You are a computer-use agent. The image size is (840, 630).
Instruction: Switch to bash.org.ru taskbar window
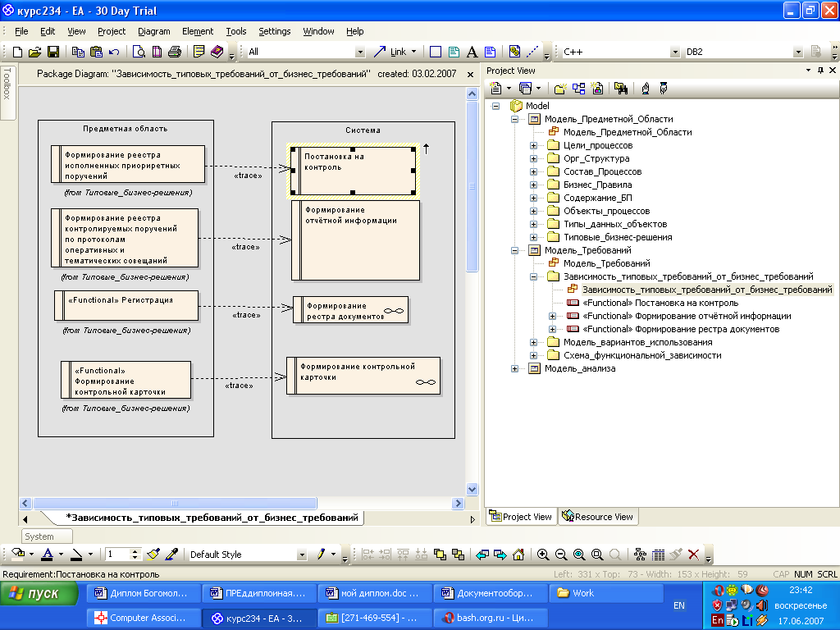489,618
